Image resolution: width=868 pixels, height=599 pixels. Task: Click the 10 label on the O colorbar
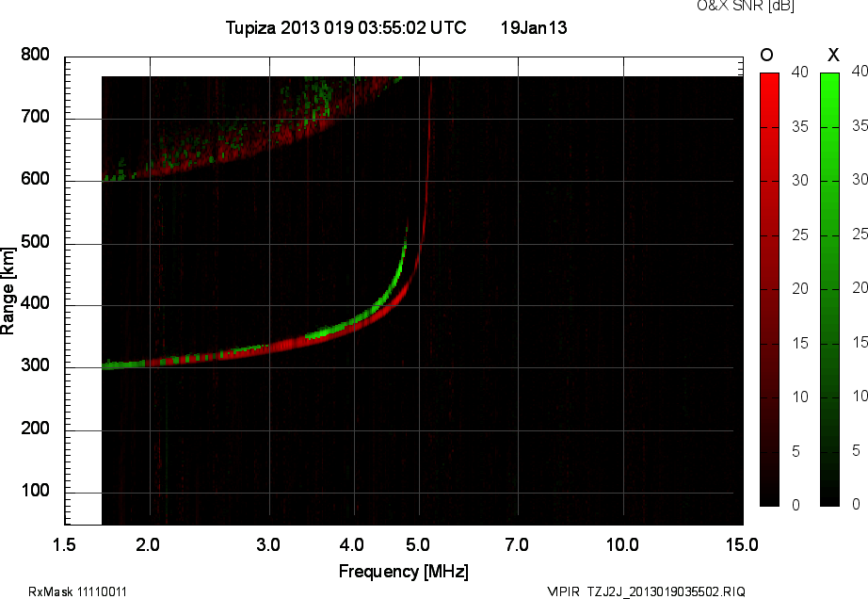click(800, 397)
